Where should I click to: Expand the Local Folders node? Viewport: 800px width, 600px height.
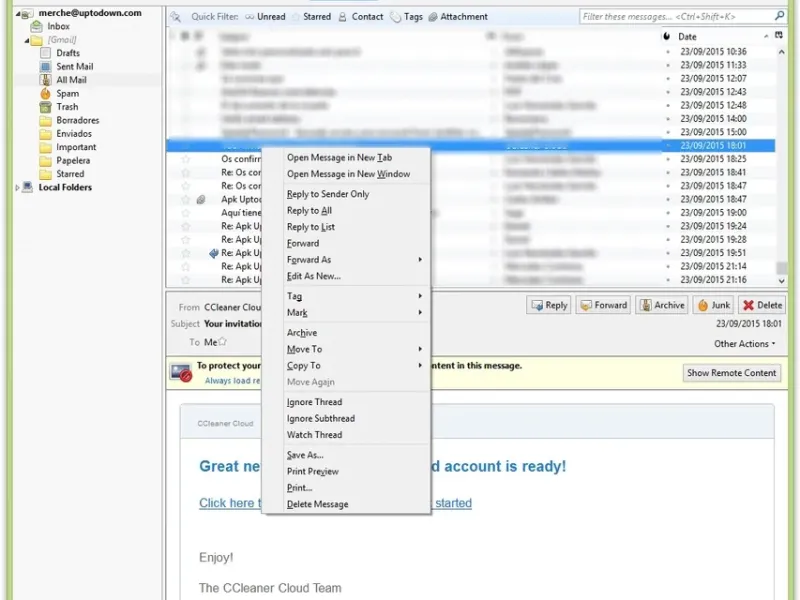(x=17, y=188)
